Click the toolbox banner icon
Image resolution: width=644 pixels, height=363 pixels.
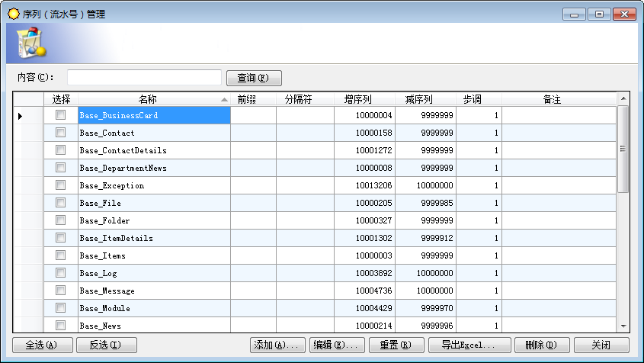[31, 43]
